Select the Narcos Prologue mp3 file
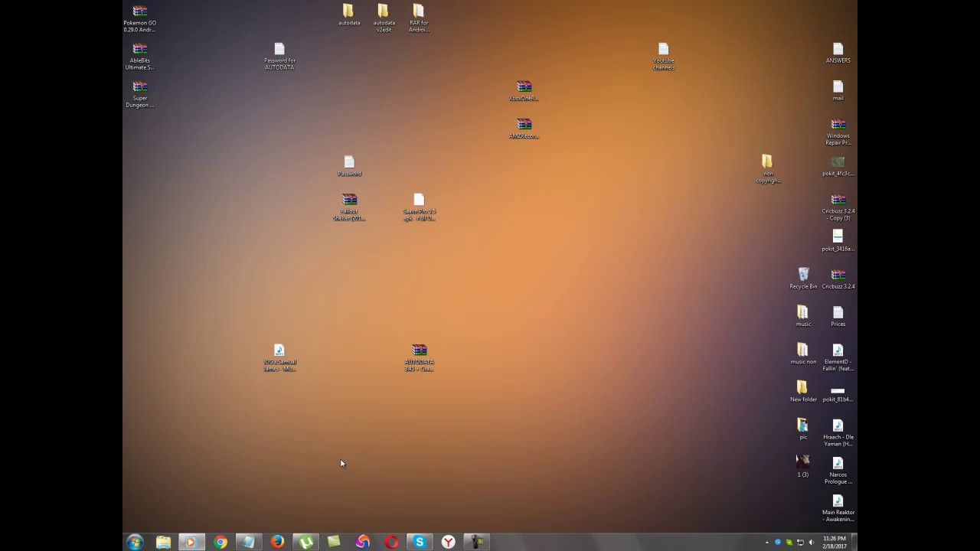The height and width of the screenshot is (551, 980). point(838,470)
